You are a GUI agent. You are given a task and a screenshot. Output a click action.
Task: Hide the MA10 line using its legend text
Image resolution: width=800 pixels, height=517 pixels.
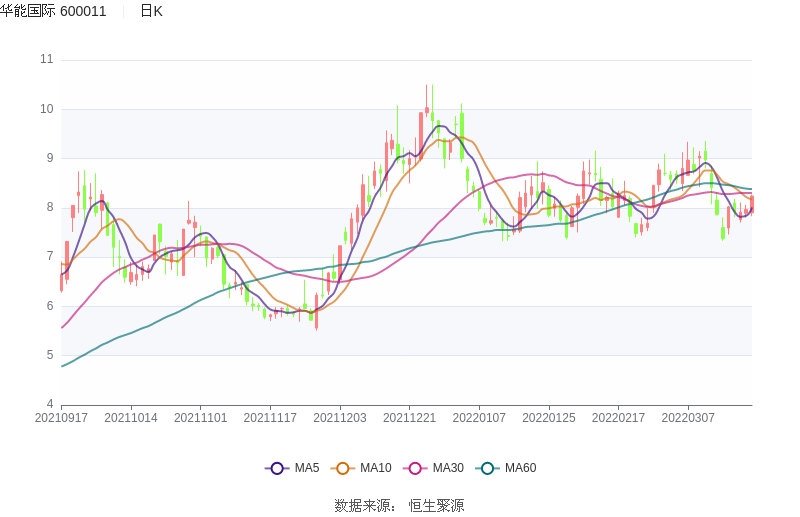375,468
